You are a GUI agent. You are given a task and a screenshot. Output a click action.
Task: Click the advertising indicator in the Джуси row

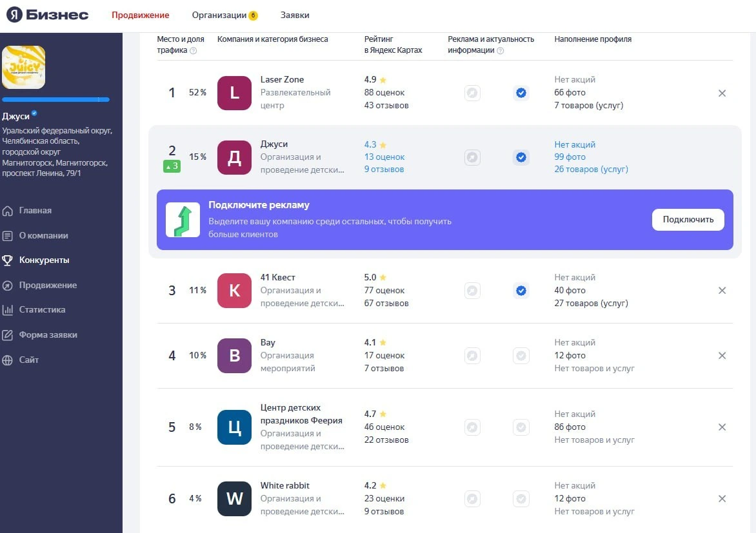click(x=472, y=158)
